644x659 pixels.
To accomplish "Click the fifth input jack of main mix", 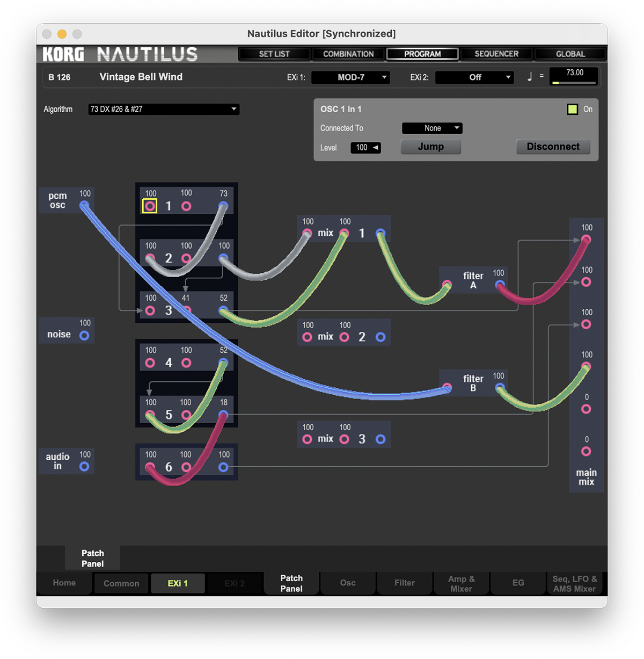I will [x=586, y=409].
